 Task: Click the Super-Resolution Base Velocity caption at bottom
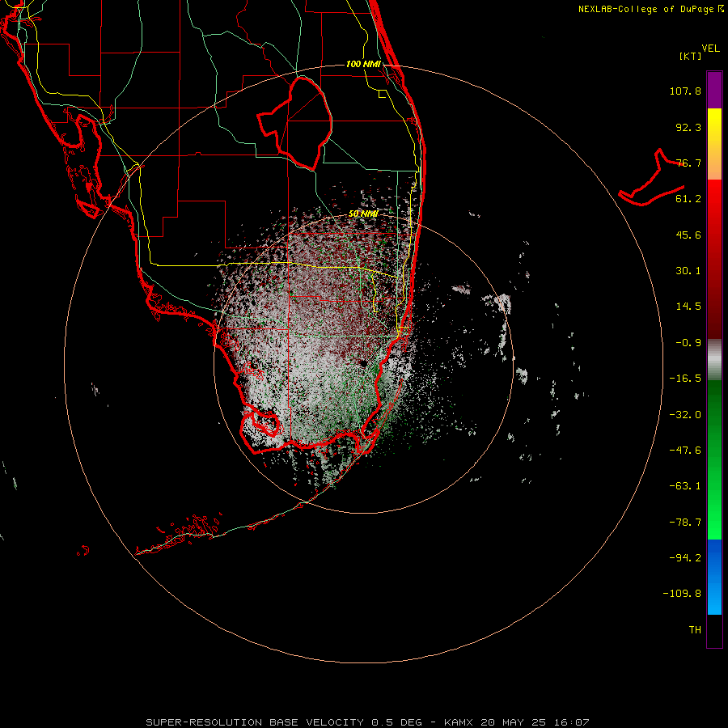pyautogui.click(x=368, y=722)
